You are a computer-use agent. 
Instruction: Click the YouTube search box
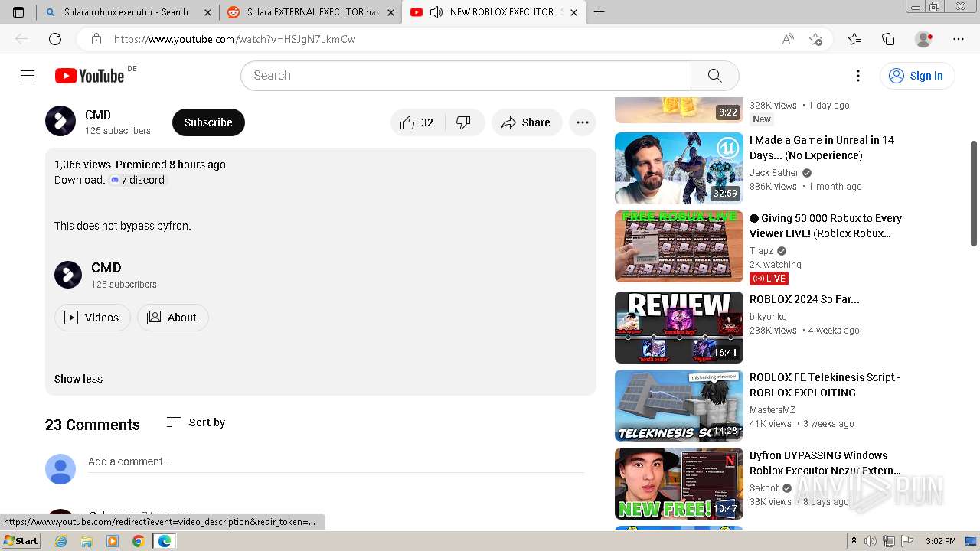coord(465,75)
